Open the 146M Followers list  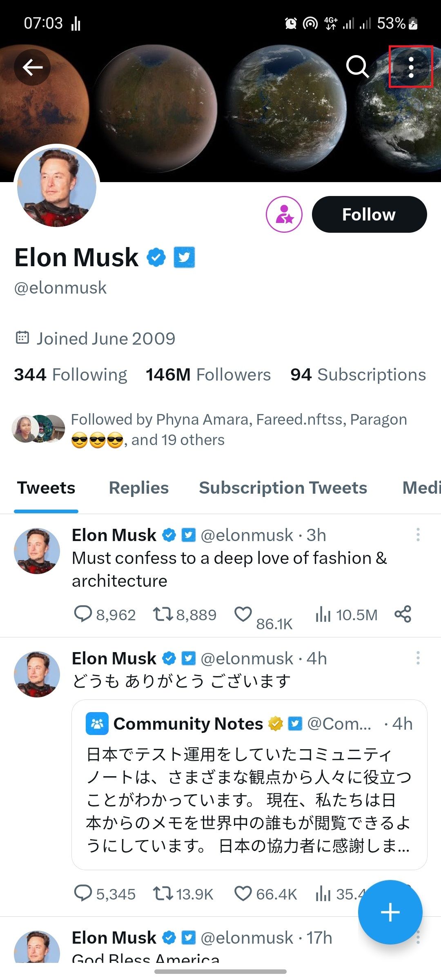click(x=207, y=374)
